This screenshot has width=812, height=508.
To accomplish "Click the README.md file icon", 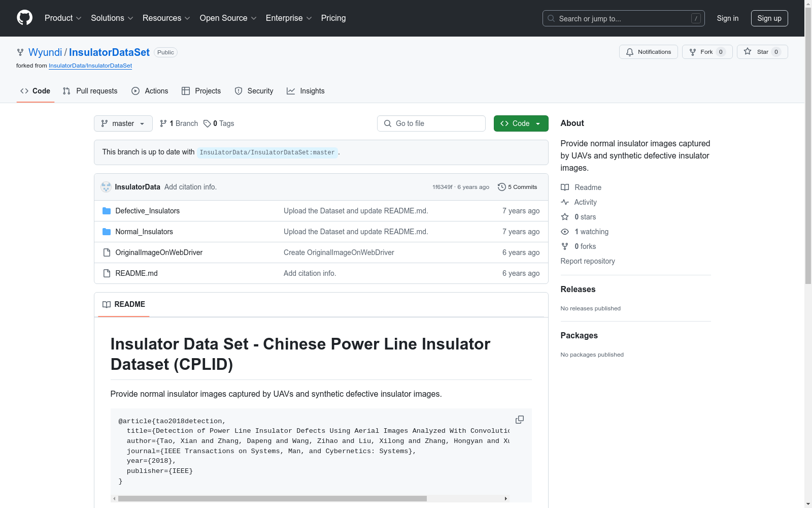I will [x=107, y=273].
